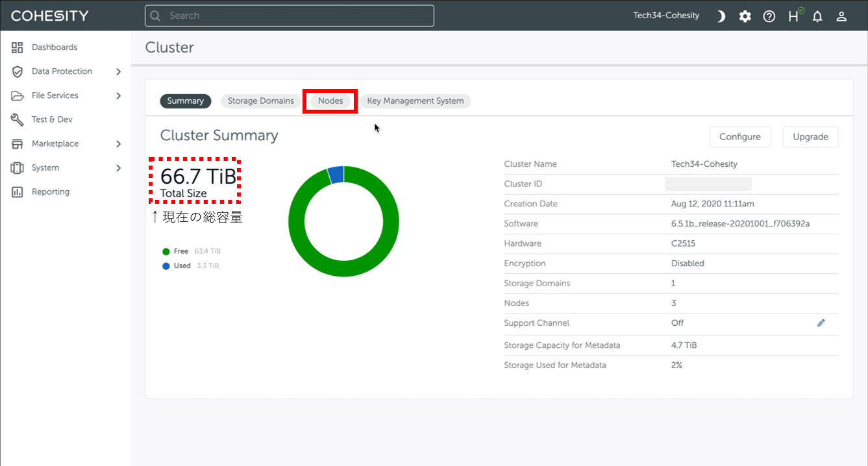Click the Configure button
The height and width of the screenshot is (466, 868).
point(740,137)
